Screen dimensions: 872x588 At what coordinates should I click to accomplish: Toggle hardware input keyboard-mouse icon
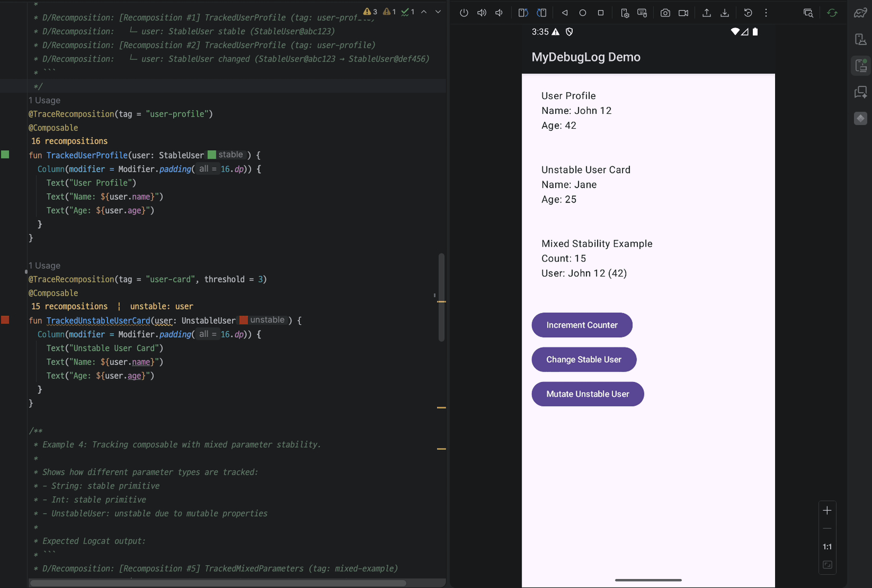[642, 13]
